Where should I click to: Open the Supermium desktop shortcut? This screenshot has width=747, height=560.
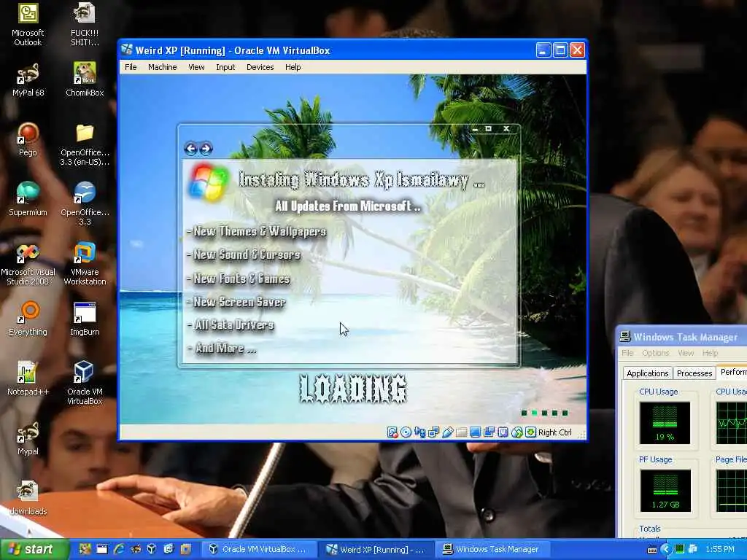click(x=28, y=200)
